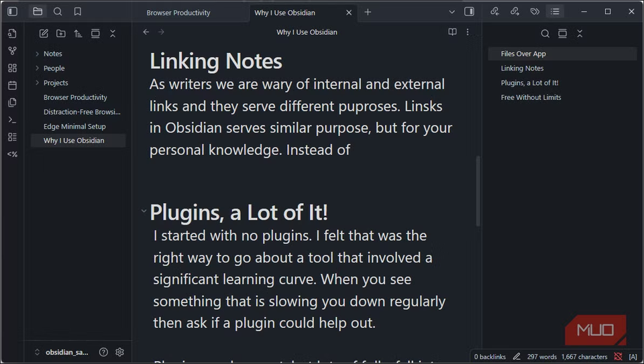
Task: Open the Browser Productivity note in explorer
Action: pyautogui.click(x=75, y=97)
